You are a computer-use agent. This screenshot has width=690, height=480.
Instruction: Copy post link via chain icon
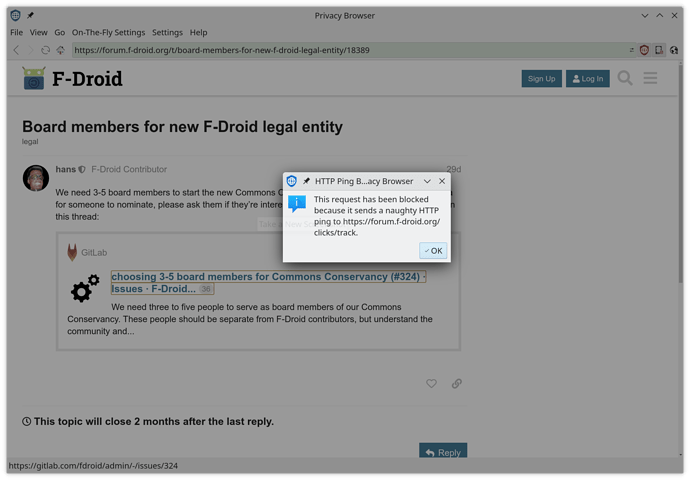tap(457, 384)
